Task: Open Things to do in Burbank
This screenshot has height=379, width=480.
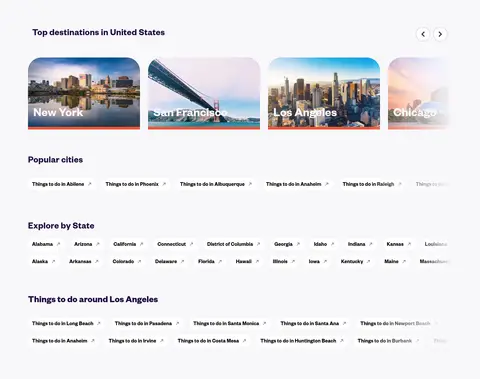Action: coord(388,341)
